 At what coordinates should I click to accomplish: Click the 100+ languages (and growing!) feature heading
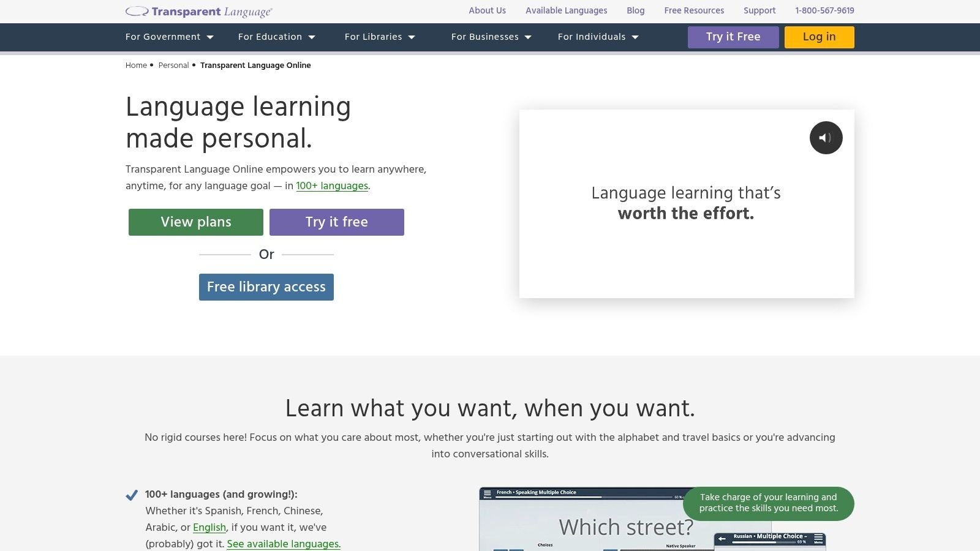click(221, 495)
